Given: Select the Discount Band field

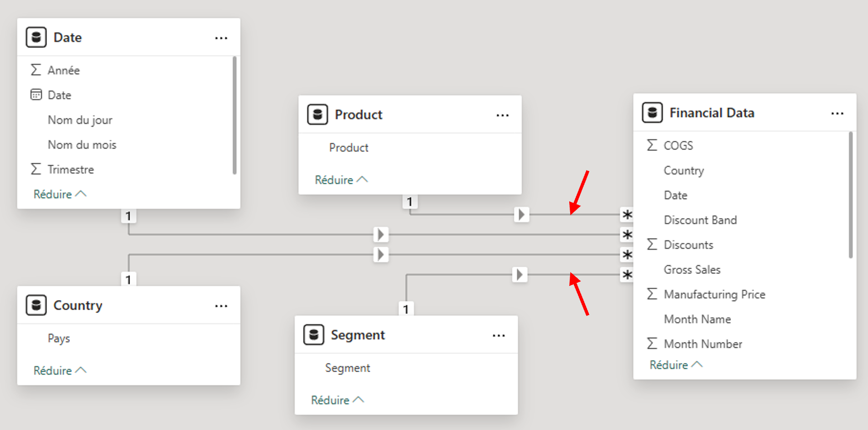Looking at the screenshot, I should point(700,220).
